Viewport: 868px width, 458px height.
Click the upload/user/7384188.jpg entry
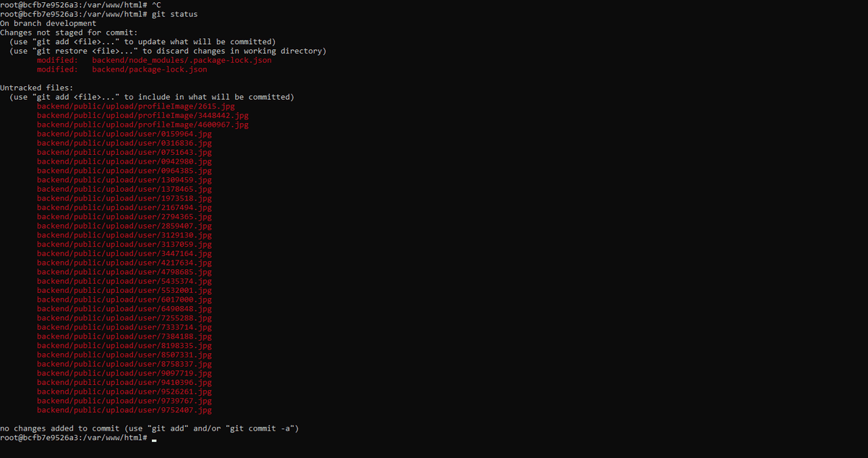(124, 336)
